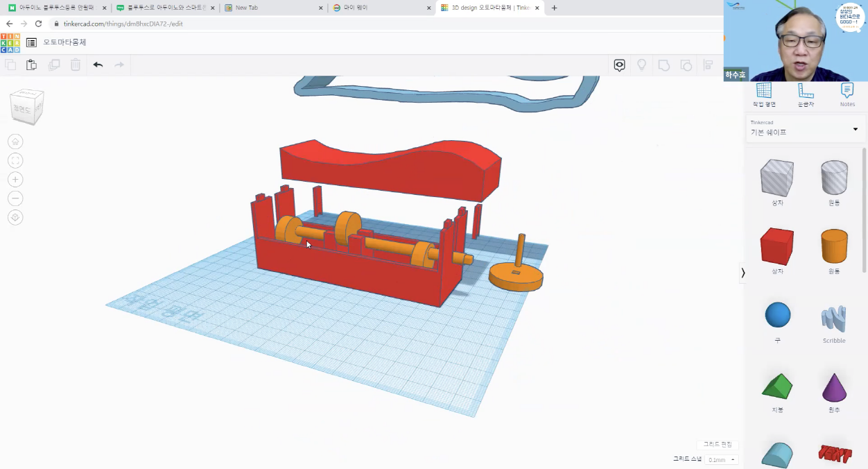
Task: Toggle the lightbulb hide icon
Action: coord(642,65)
